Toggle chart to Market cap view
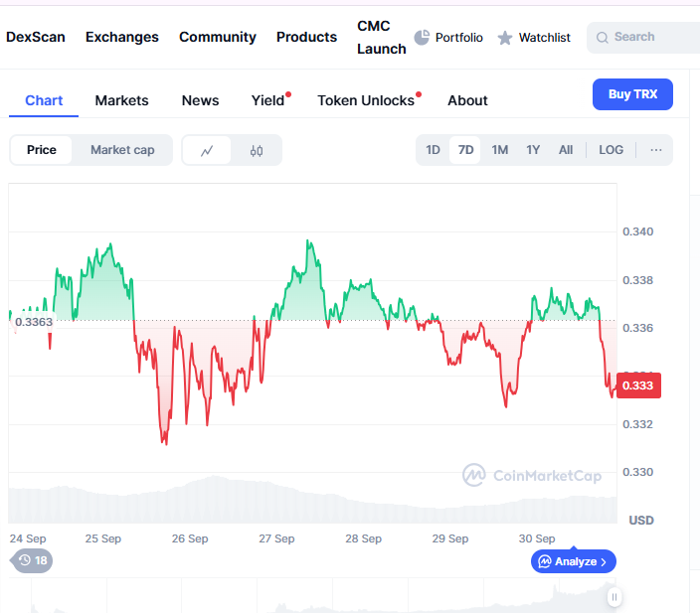 (x=122, y=150)
